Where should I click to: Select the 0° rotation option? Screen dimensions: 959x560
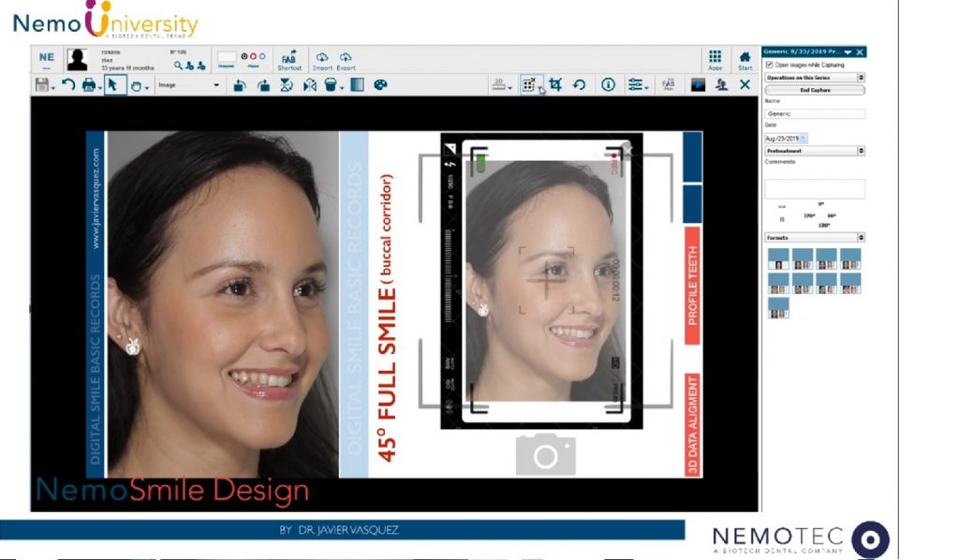(x=820, y=204)
